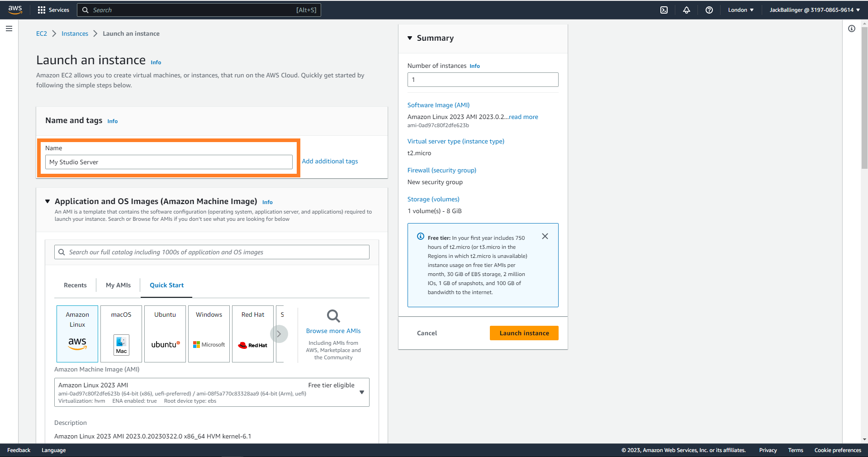Click the search icon in AMI catalog field
Image resolution: width=868 pixels, height=457 pixels.
point(62,252)
